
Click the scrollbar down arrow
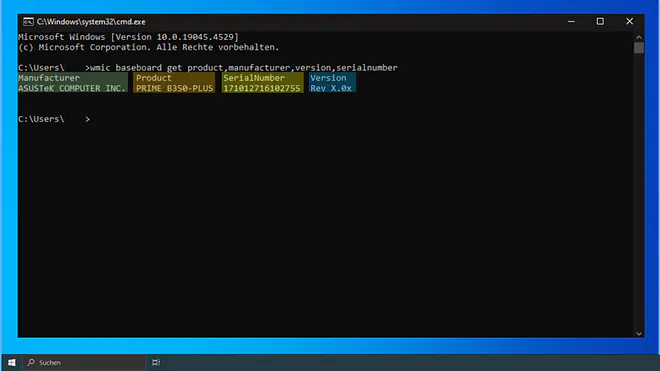[x=639, y=333]
